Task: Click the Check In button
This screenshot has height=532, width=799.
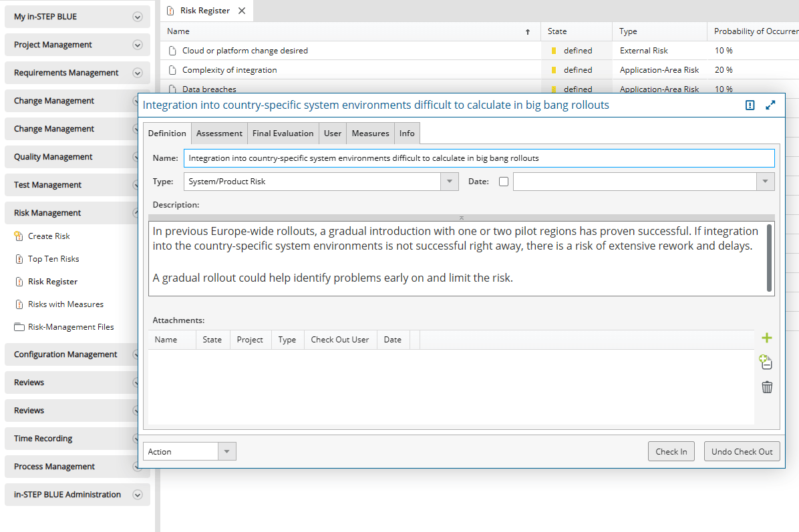Action: 671,452
